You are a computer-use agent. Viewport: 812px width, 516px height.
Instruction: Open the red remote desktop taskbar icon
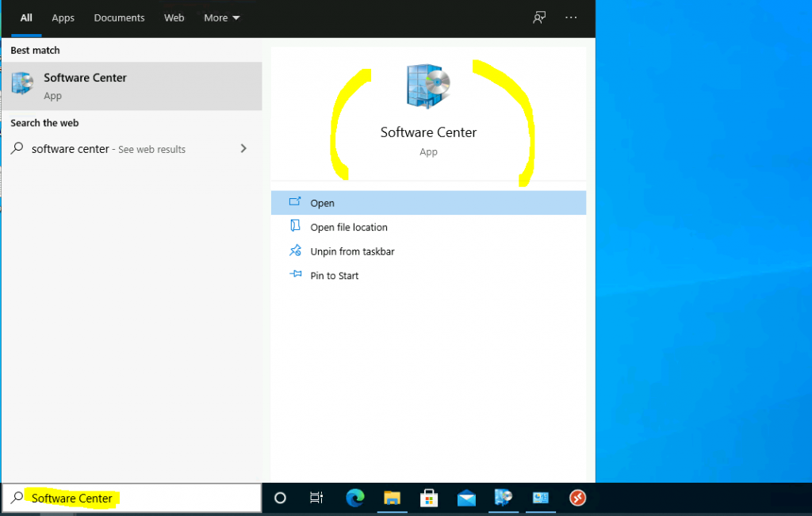[x=578, y=498]
